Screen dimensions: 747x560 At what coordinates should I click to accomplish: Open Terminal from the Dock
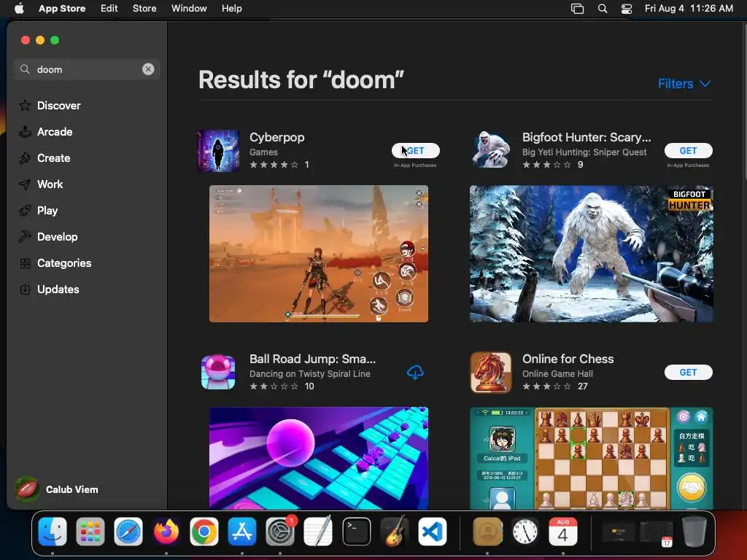[356, 532]
